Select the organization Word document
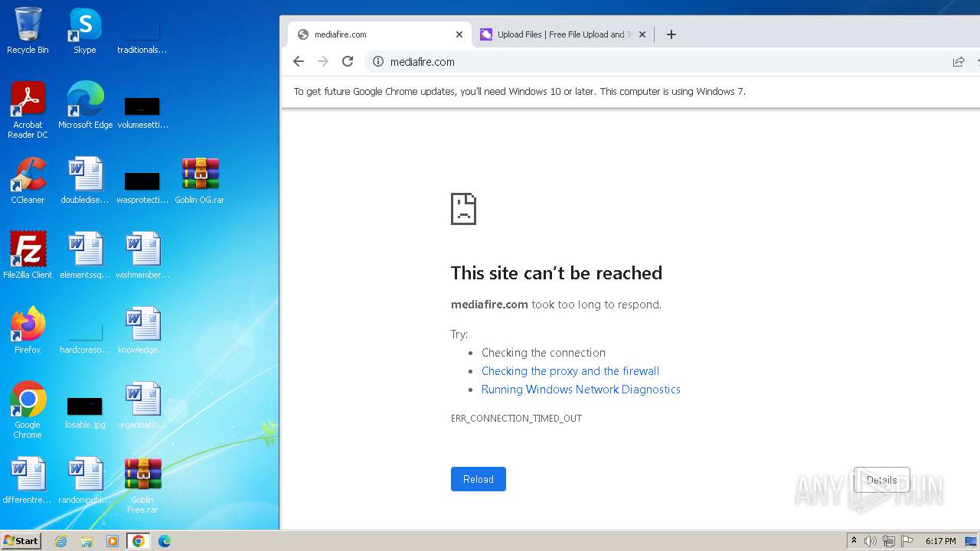The width and height of the screenshot is (980, 551). (x=142, y=406)
